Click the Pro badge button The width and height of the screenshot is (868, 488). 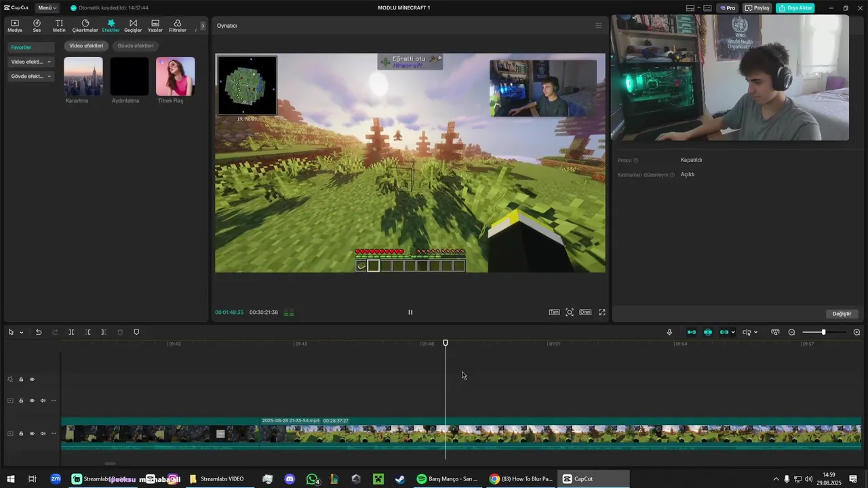728,8
